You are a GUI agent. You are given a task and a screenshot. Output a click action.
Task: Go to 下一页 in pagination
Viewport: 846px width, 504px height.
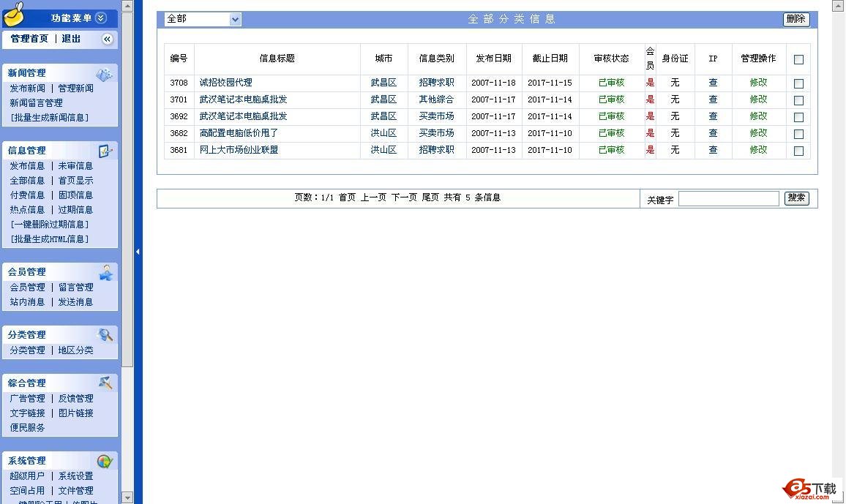tap(404, 198)
